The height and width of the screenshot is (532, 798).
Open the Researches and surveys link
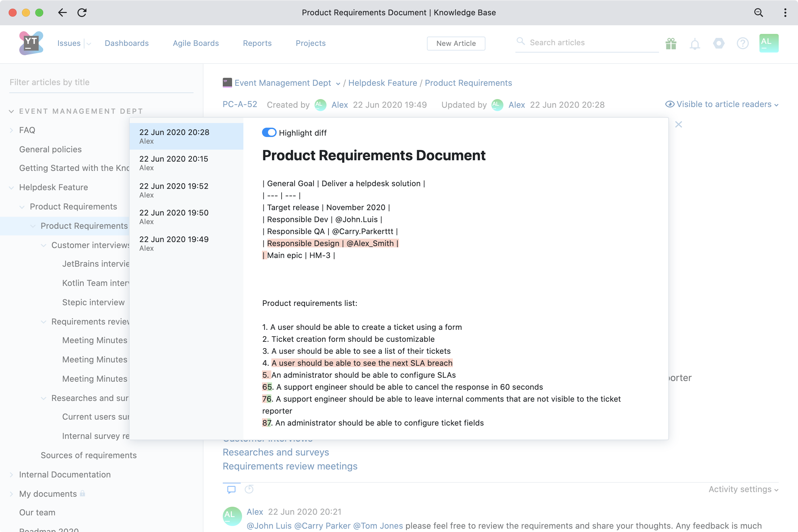coord(276,452)
